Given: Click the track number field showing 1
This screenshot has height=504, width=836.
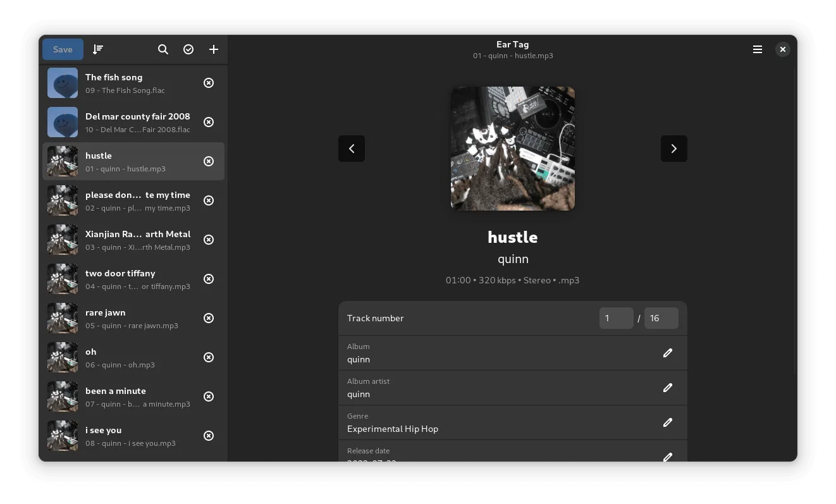Looking at the screenshot, I should [616, 318].
